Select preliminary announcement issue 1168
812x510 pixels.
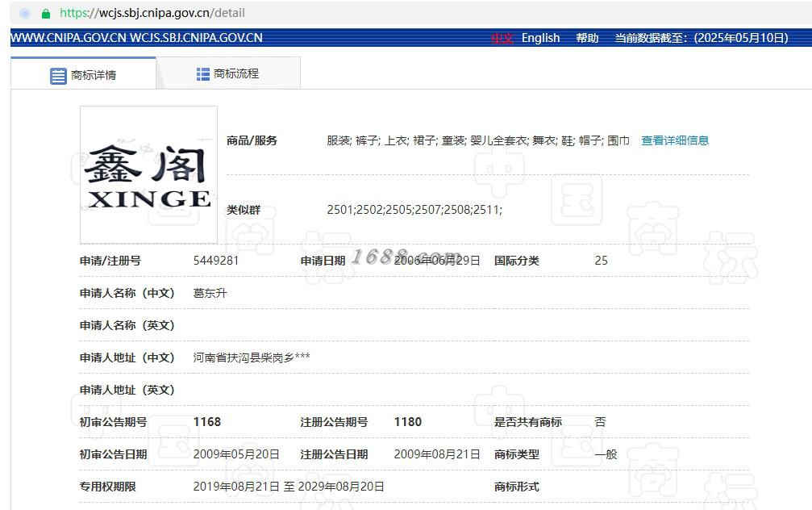coord(207,422)
